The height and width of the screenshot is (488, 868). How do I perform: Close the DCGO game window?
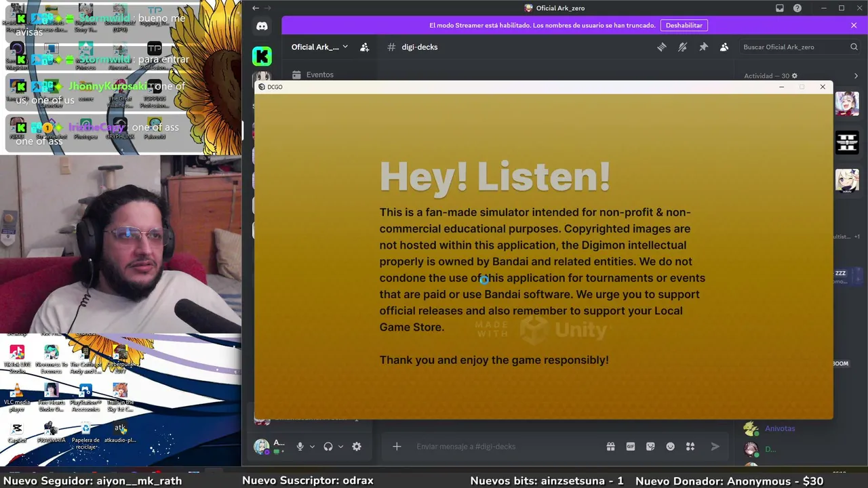coord(823,87)
